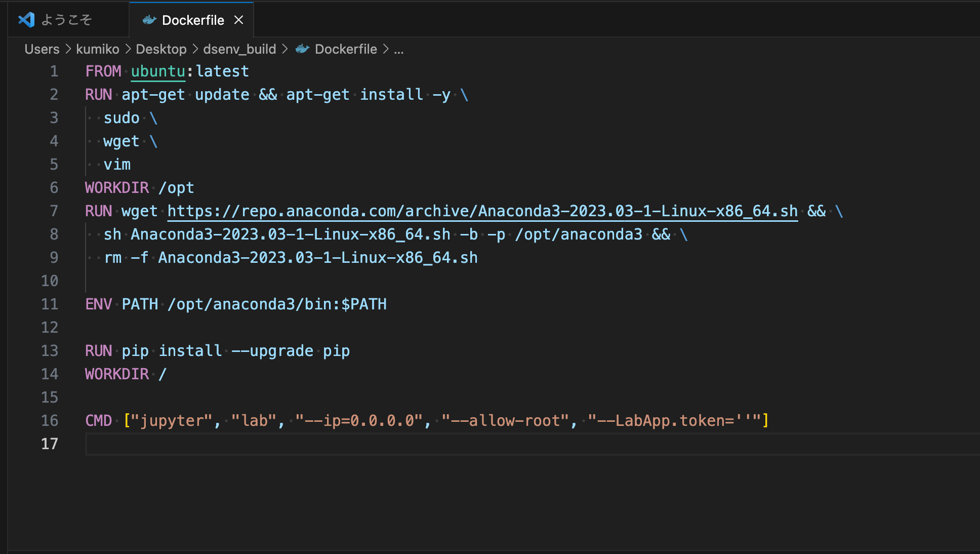
Task: Click the Docker whale icon on Dockerfile tab
Action: tap(149, 20)
